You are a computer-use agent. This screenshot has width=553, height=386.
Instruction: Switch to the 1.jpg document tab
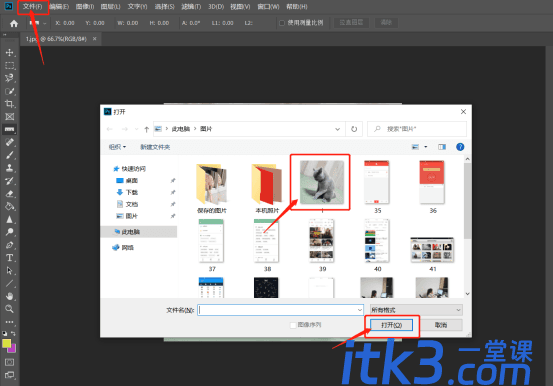coord(56,39)
